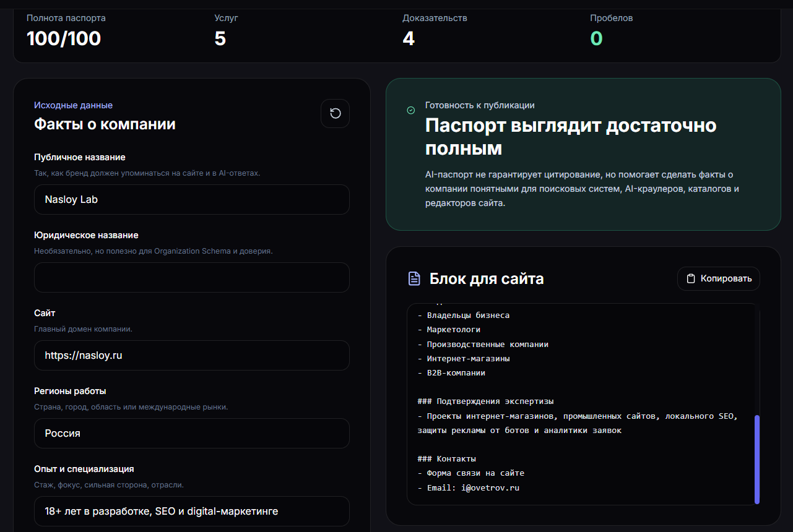Click the Регионы работы field label

coord(70,391)
